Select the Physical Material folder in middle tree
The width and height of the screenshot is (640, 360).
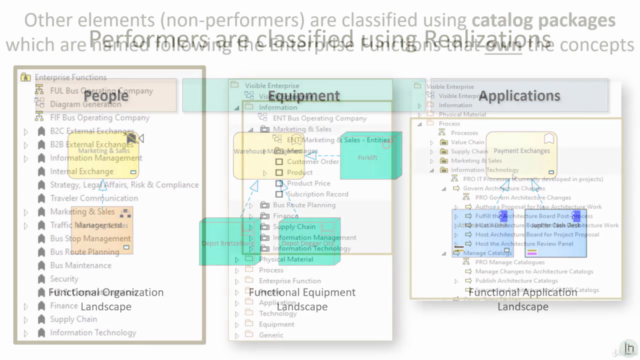click(x=286, y=259)
